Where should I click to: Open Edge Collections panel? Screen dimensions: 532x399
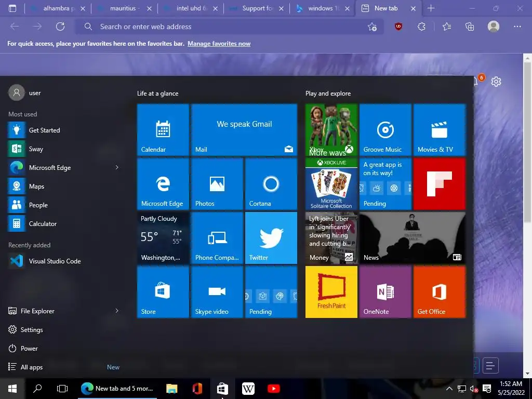click(470, 26)
